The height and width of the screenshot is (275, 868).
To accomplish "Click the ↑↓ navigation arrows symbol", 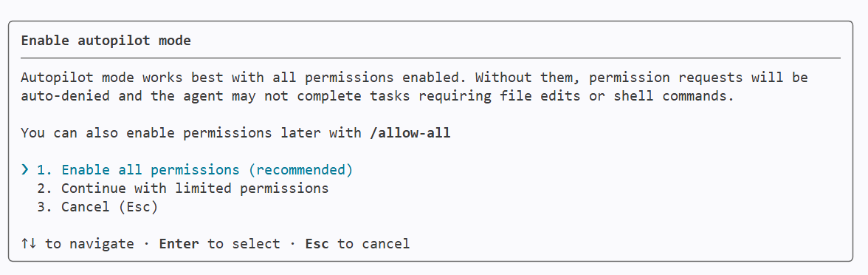I will pos(29,243).
